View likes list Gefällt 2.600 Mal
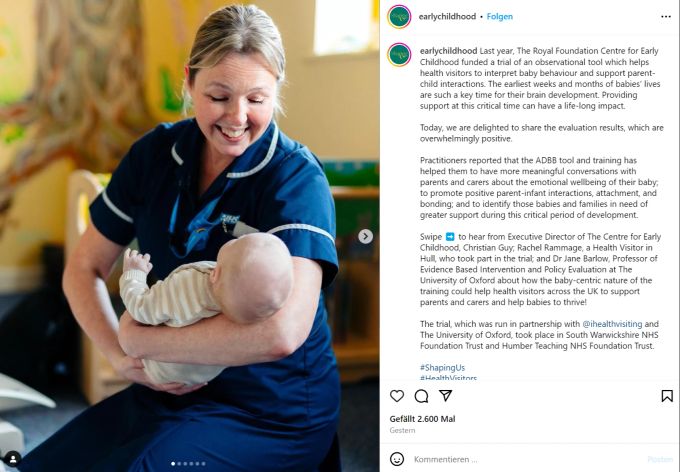The width and height of the screenshot is (680, 472). click(422, 419)
